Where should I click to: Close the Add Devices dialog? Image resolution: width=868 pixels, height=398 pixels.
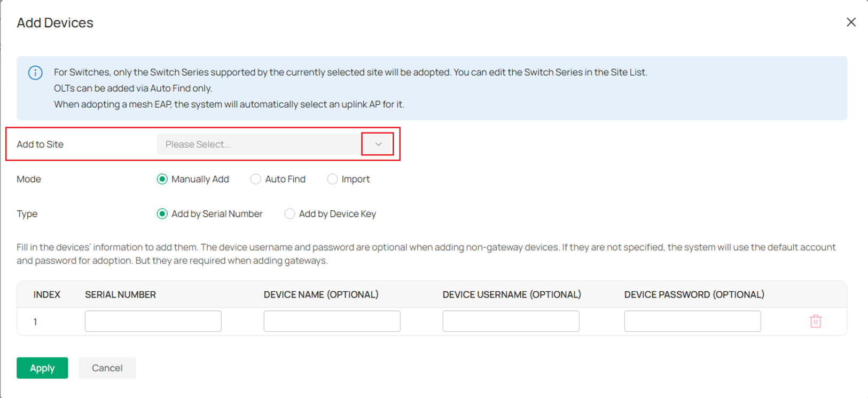[851, 22]
